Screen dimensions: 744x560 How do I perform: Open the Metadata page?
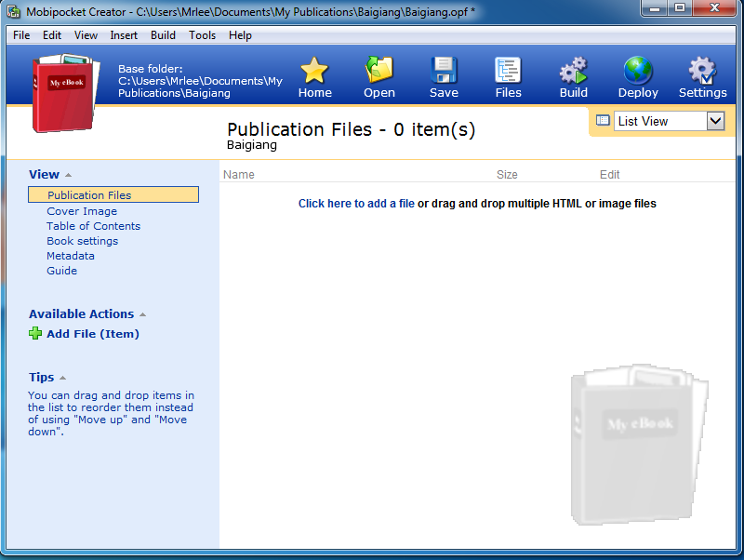(71, 256)
